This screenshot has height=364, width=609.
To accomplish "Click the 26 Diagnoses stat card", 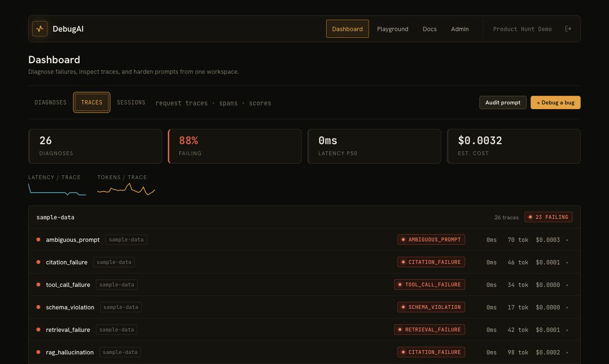I will click(95, 146).
